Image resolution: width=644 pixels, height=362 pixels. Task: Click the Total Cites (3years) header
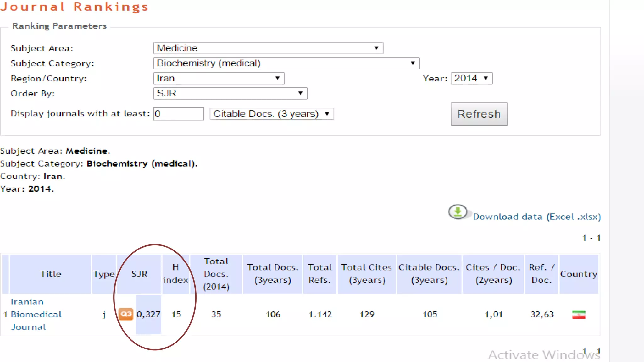(367, 274)
